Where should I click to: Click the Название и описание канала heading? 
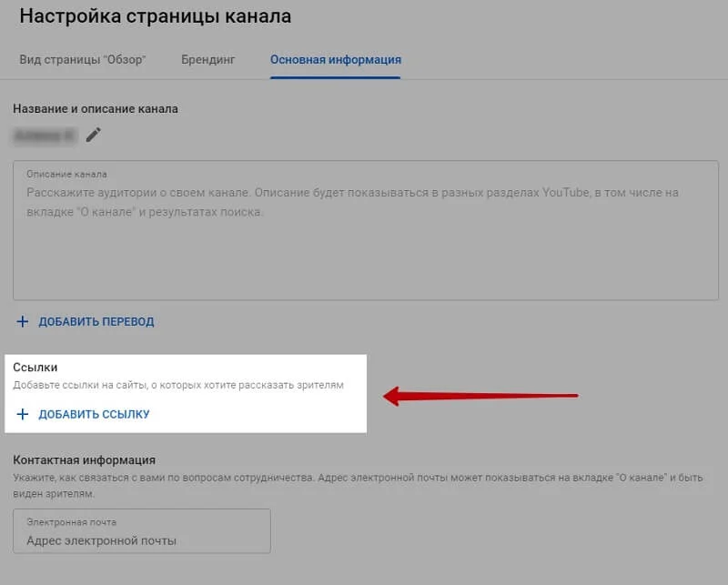click(96, 108)
